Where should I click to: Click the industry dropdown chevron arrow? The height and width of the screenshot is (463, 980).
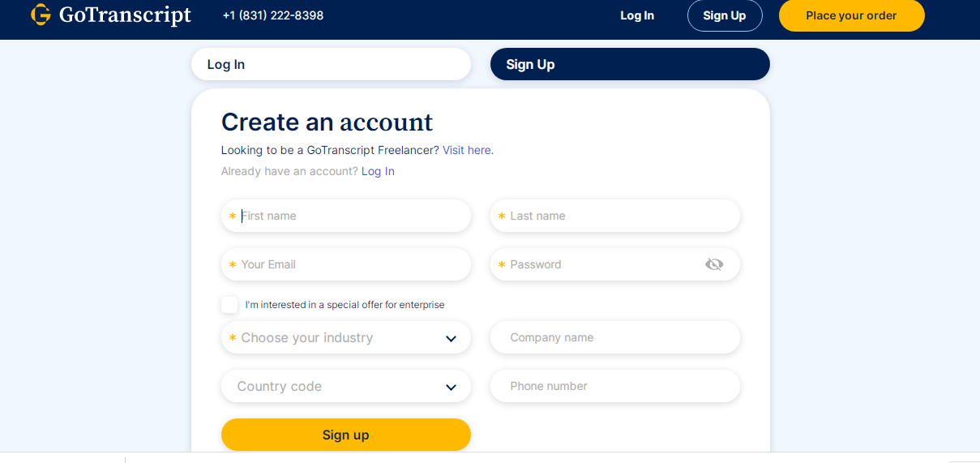tap(451, 339)
